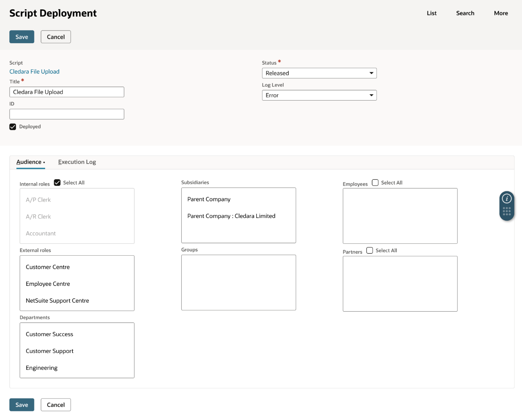522x420 pixels.
Task: Click the empty Groups list box
Action: pyautogui.click(x=239, y=282)
